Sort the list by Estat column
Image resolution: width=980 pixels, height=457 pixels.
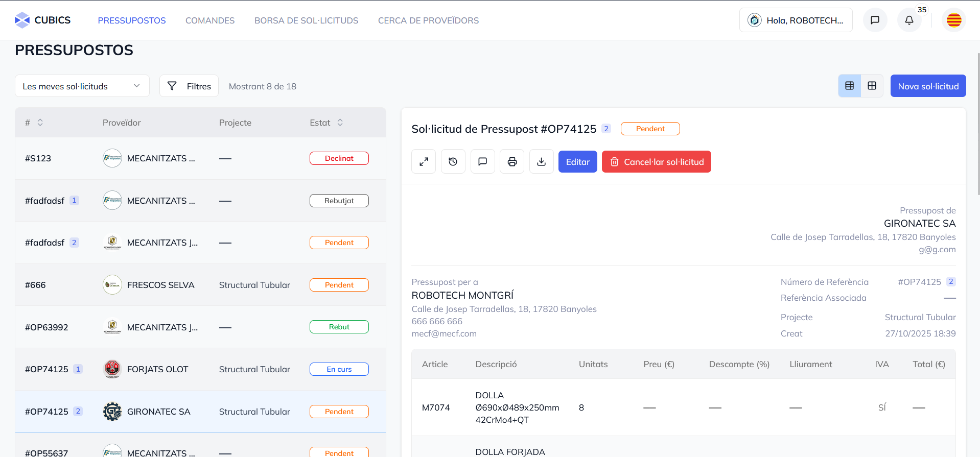[340, 123]
